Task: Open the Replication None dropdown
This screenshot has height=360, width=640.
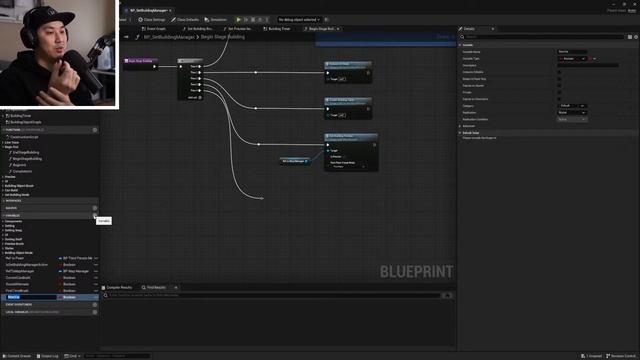Action: [x=572, y=113]
